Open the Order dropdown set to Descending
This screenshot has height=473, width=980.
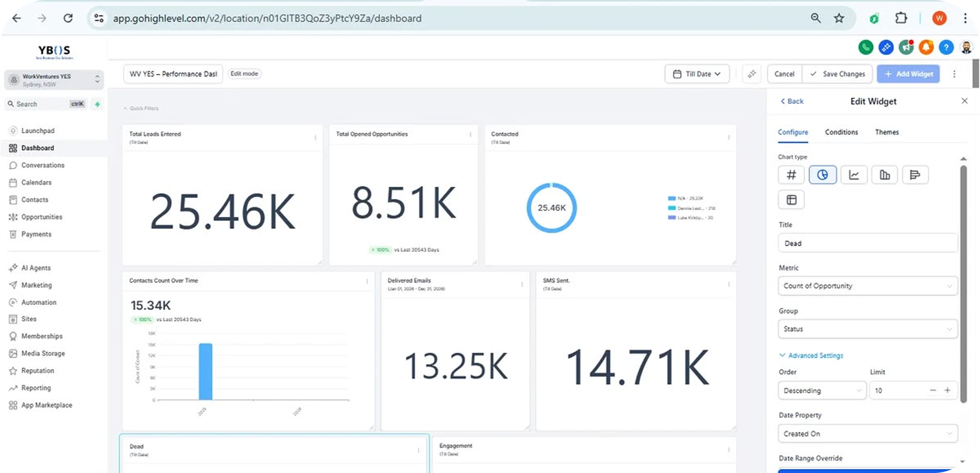822,391
